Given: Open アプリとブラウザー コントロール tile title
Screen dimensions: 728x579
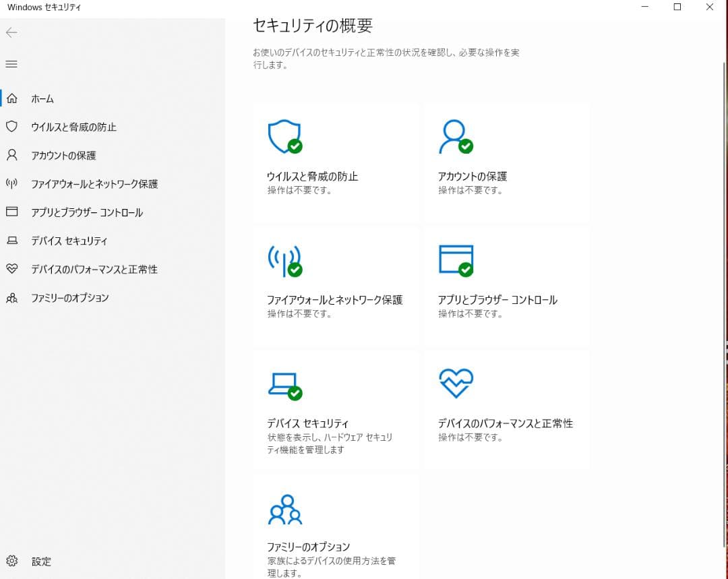Looking at the screenshot, I should click(497, 300).
